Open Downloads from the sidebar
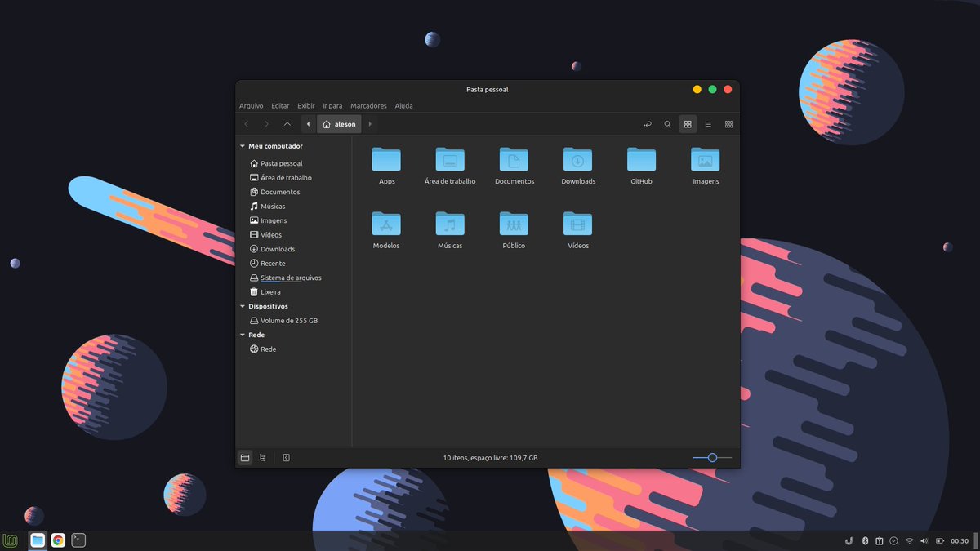 [x=294, y=249]
